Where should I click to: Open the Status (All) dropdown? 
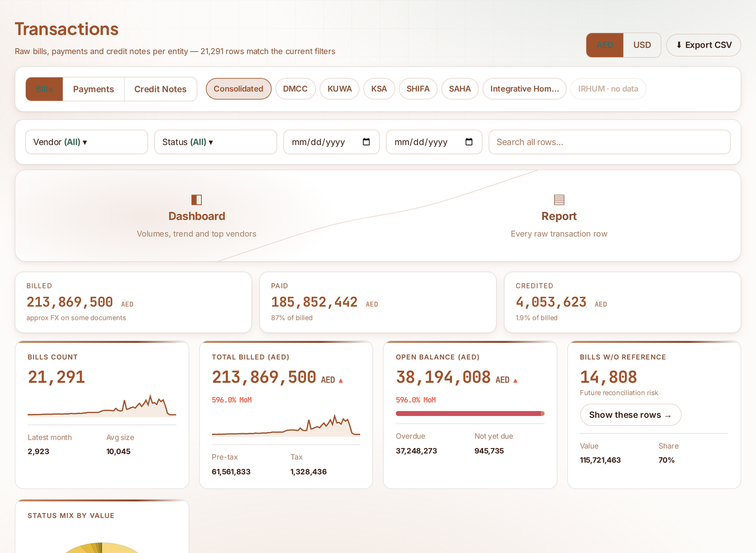click(x=215, y=142)
